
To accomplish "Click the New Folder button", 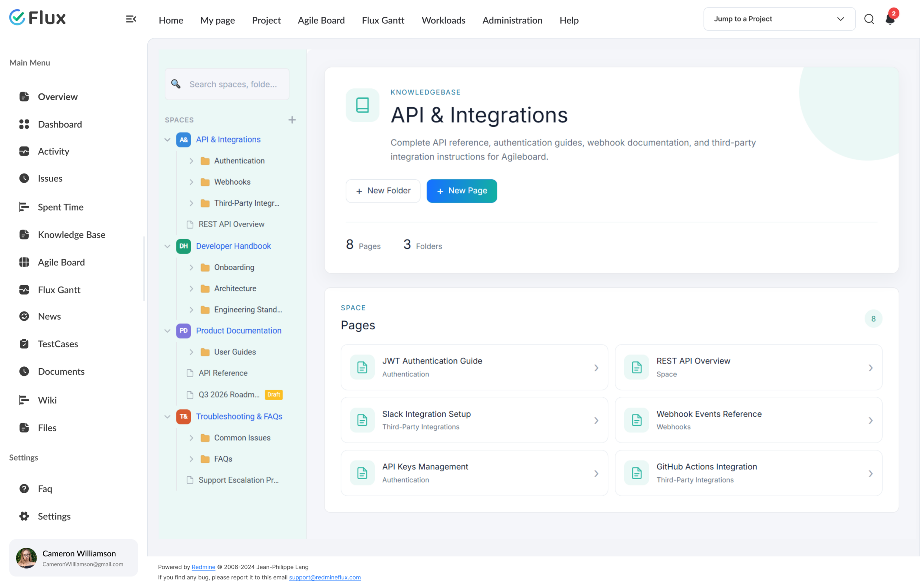I will 383,191.
